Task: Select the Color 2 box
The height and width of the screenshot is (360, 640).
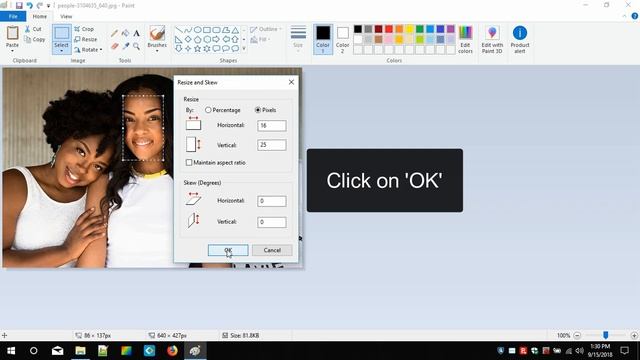Action: point(342,40)
